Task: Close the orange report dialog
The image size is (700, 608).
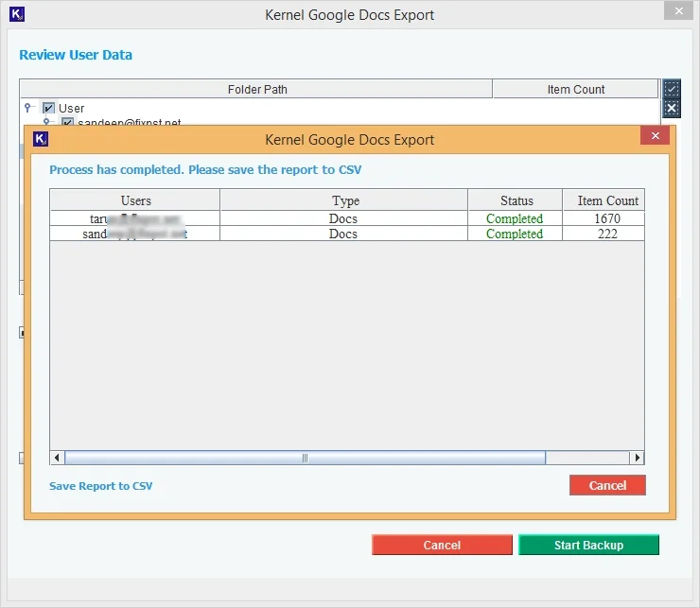Action: (x=655, y=136)
